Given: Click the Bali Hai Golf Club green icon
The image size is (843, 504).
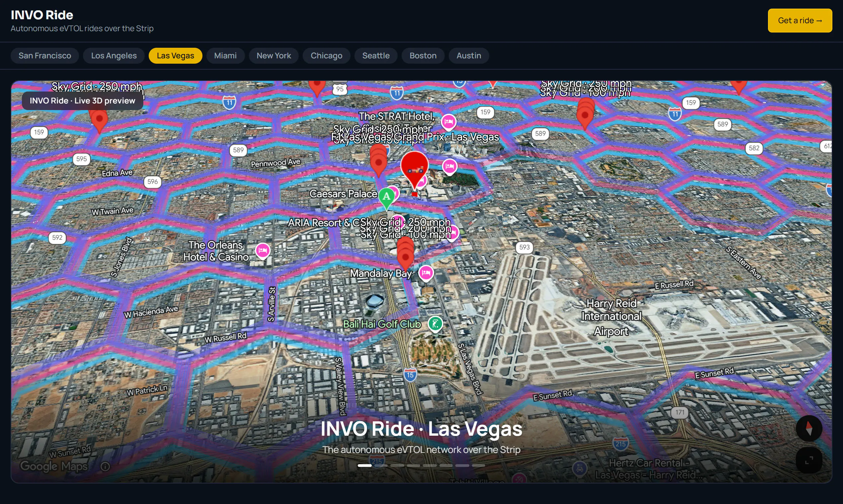Looking at the screenshot, I should pos(435,324).
